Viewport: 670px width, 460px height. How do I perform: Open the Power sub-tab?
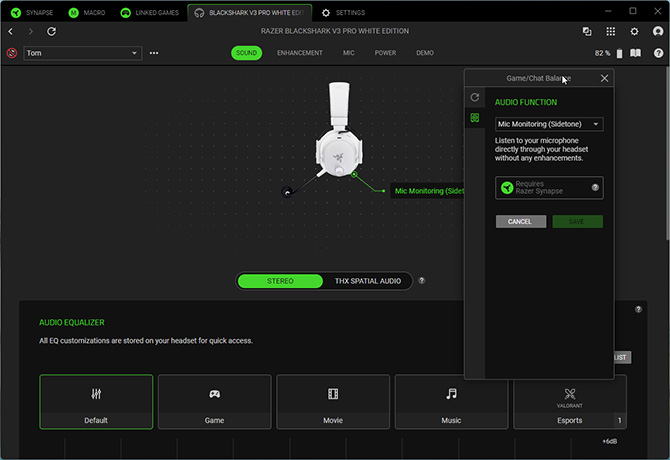pyautogui.click(x=385, y=53)
